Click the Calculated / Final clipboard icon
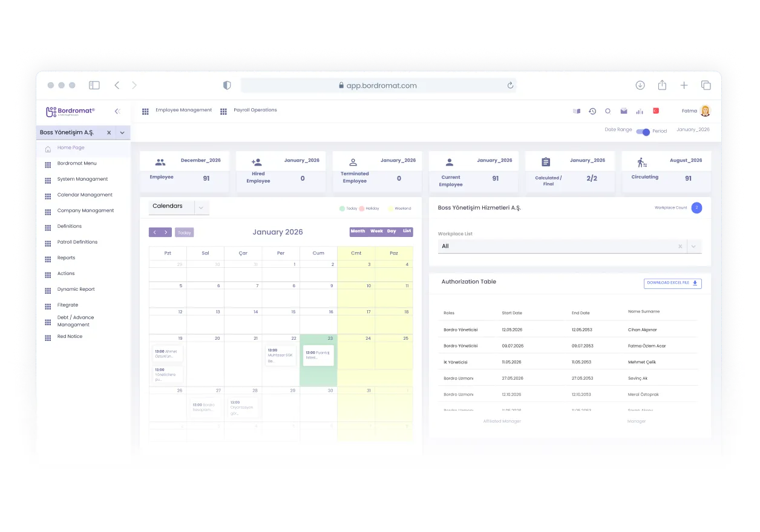The height and width of the screenshot is (532, 760). pyautogui.click(x=545, y=161)
